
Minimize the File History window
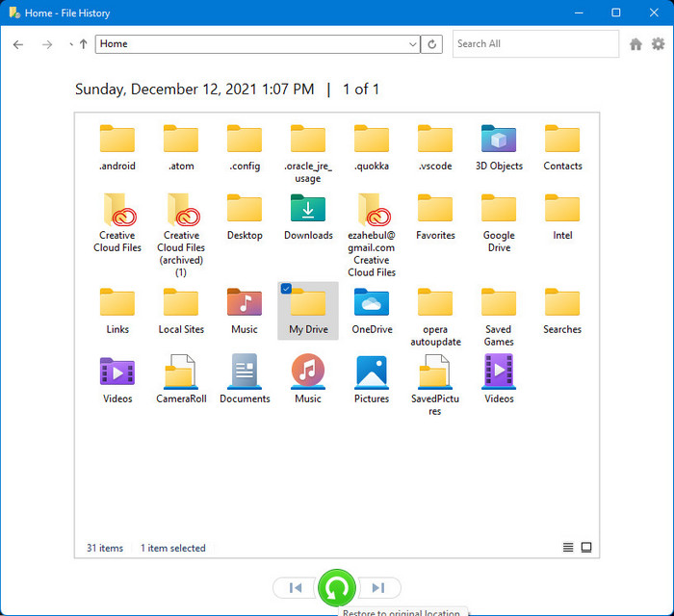point(579,13)
